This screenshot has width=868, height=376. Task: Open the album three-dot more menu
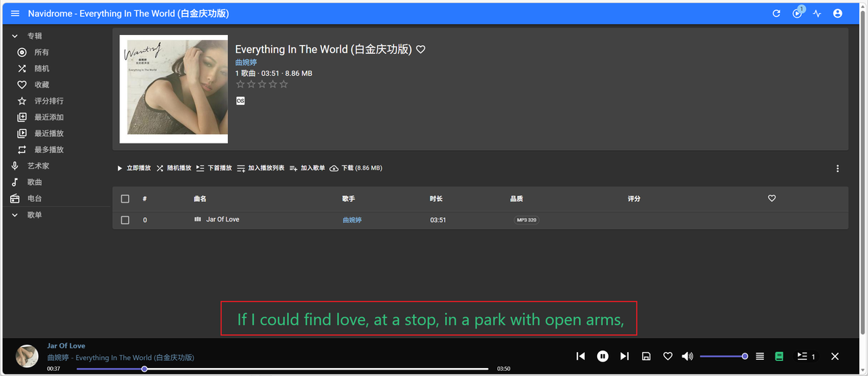(837, 168)
